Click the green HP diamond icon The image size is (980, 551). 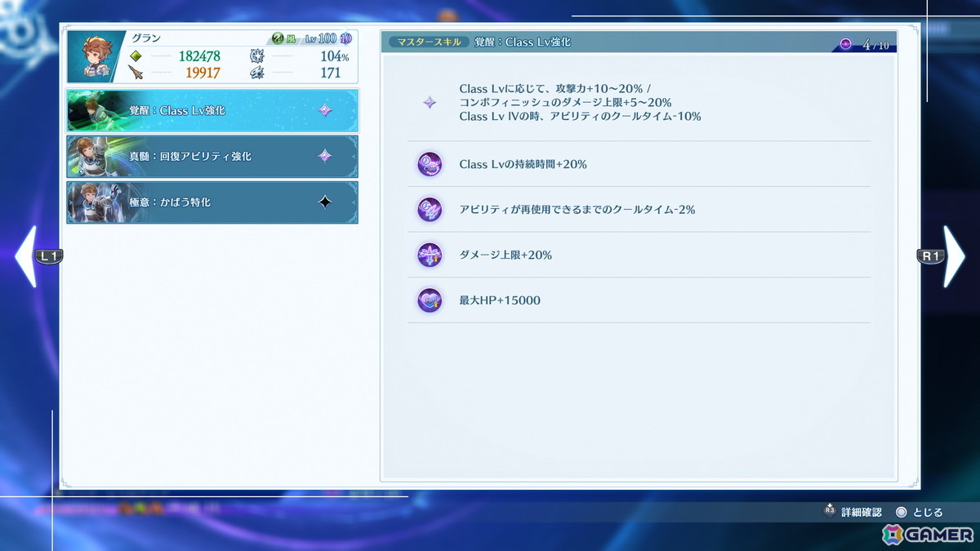pos(136,56)
